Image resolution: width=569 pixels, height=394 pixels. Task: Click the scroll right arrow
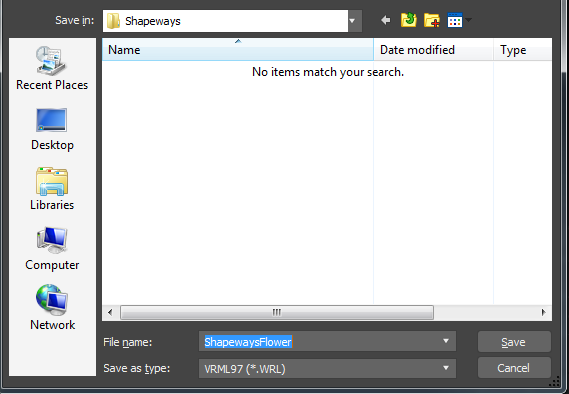(x=543, y=312)
